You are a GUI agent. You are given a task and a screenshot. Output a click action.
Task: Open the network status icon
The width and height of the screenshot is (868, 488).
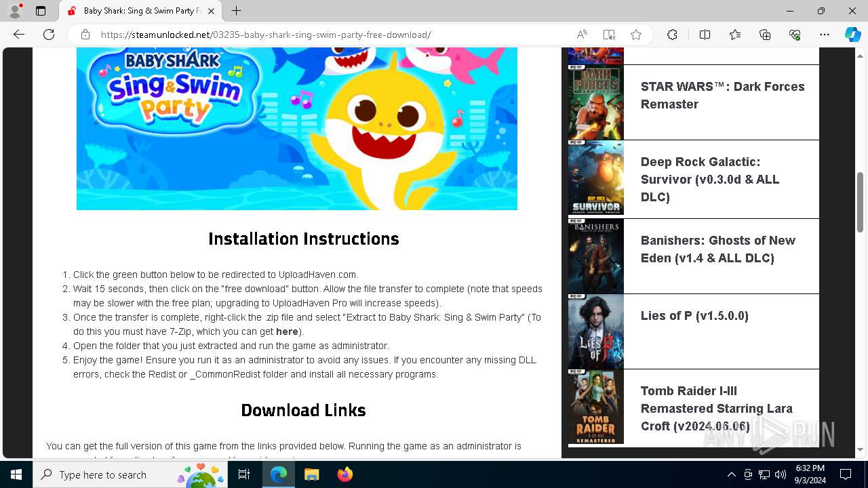[764, 474]
